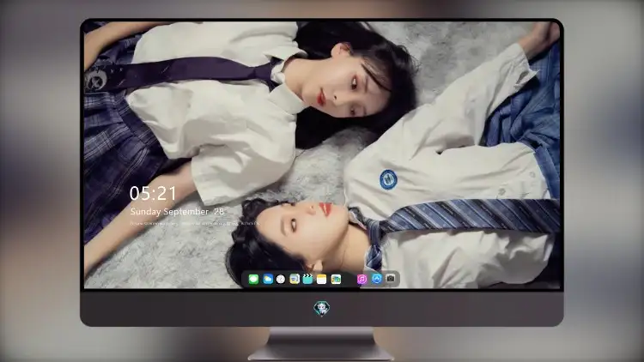Click the logo badge on monitor chin
This screenshot has width=644, height=362.
pyautogui.click(x=322, y=309)
